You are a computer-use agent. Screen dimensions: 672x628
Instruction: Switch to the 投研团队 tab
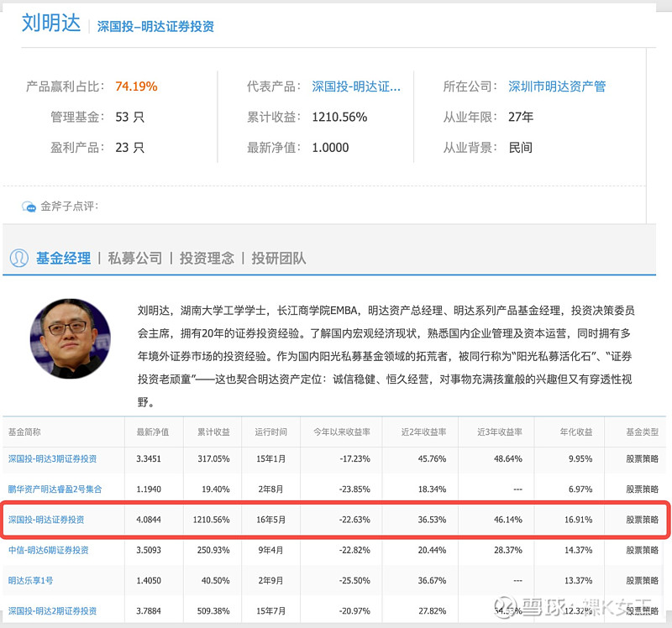[279, 259]
